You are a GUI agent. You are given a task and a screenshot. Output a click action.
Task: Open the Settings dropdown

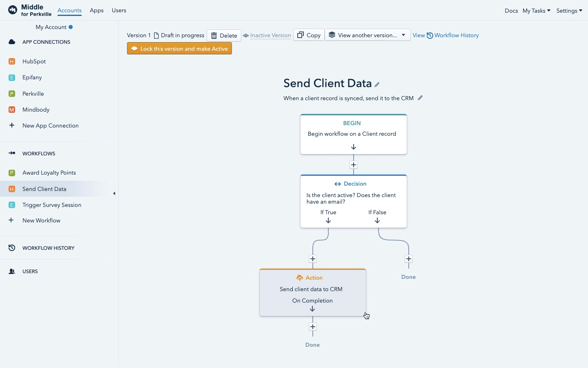point(569,11)
